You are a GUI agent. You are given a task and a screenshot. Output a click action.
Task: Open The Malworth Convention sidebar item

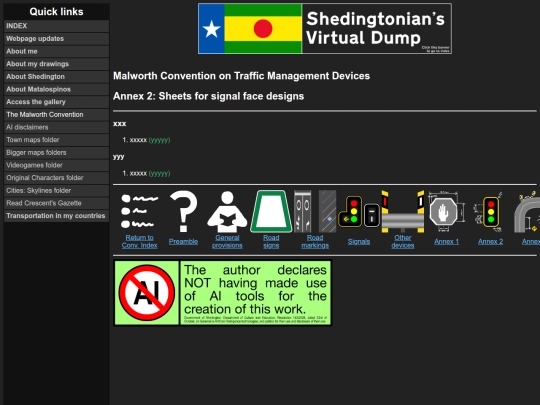tap(56, 115)
